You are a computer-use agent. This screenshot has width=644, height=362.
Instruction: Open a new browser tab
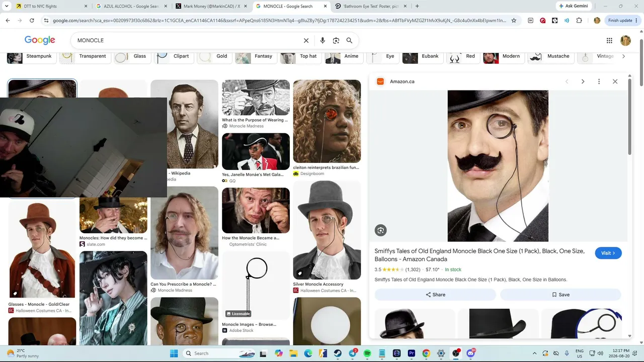pyautogui.click(x=417, y=6)
